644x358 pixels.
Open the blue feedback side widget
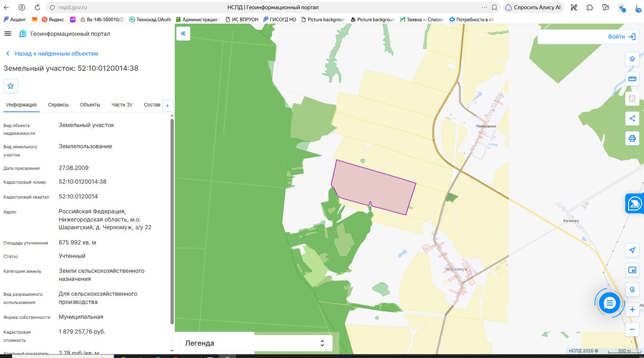(635, 203)
